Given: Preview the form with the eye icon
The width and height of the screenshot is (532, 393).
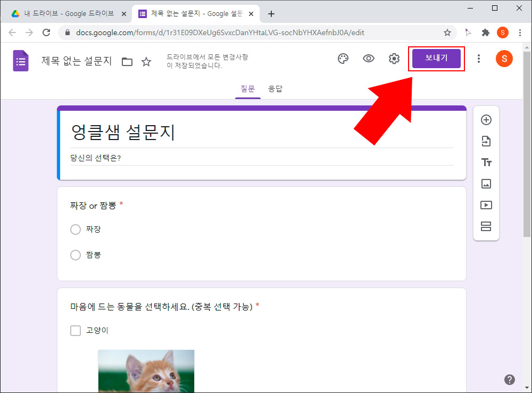Looking at the screenshot, I should pos(369,59).
